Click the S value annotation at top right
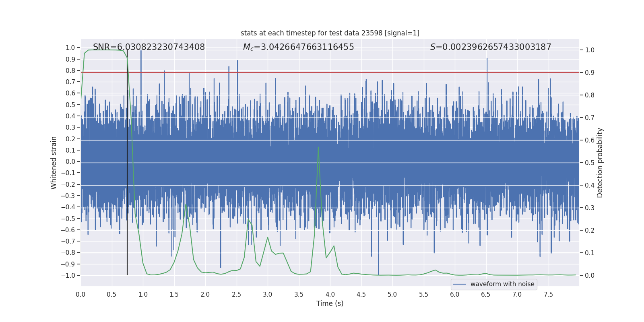Screen dimensions: 644x322 [x=490, y=47]
